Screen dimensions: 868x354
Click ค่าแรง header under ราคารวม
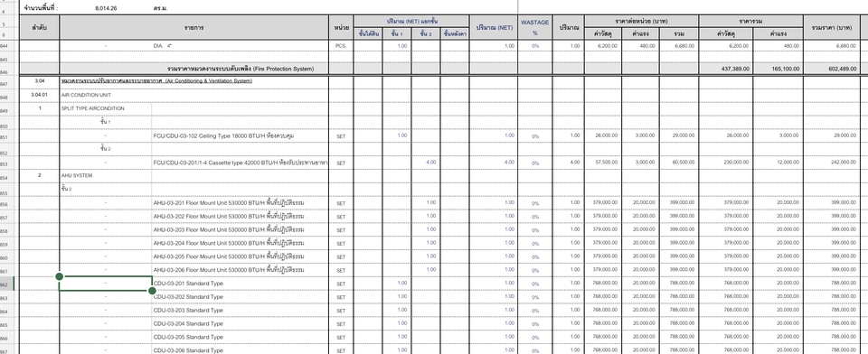tap(778, 33)
